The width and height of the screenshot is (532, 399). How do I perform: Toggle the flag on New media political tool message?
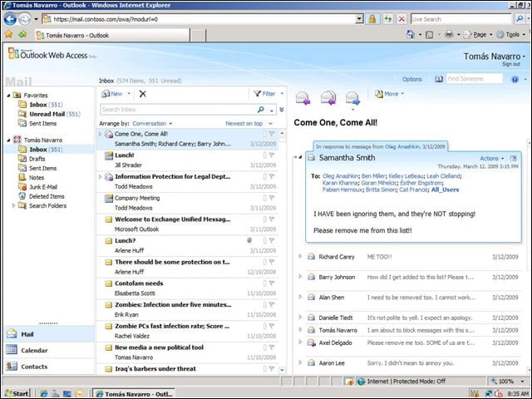(x=272, y=347)
